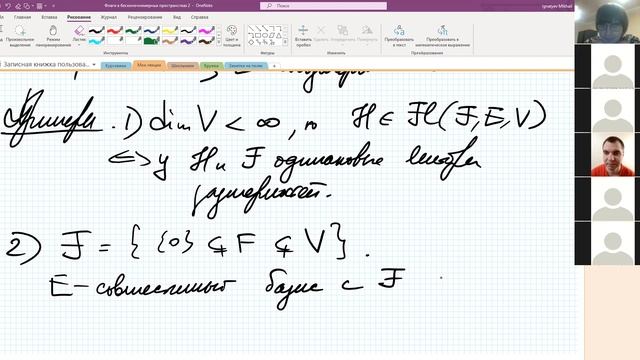Click Insert Space (Вставить пробел) button
Viewport: 640px width, 360px height.
tap(303, 36)
